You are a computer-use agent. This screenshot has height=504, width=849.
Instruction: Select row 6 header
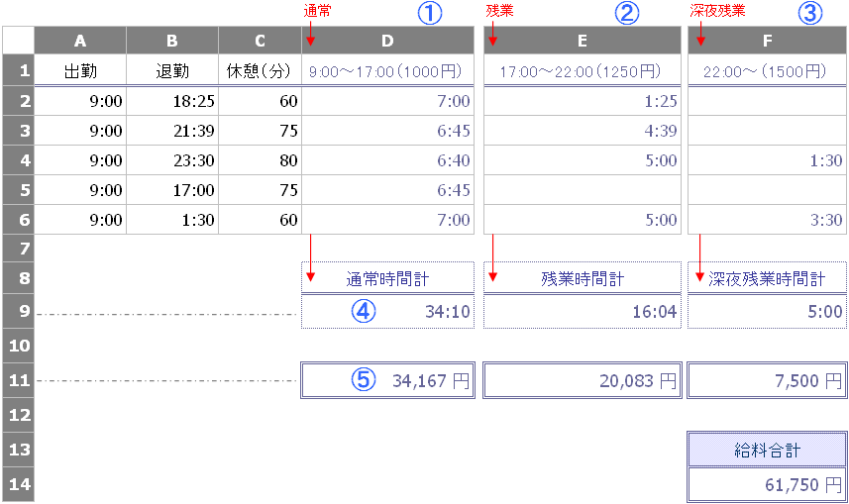19,220
